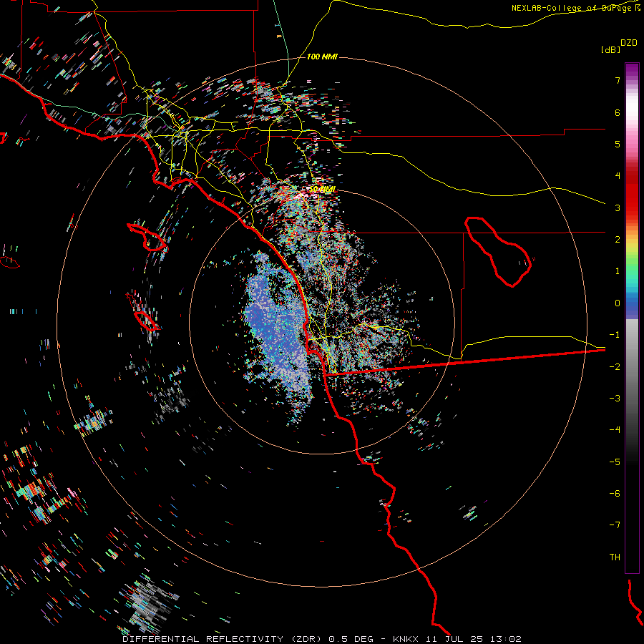Viewport: 644px width, 644px height.
Task: Click the 3 value on the color scale
Action: tap(618, 208)
